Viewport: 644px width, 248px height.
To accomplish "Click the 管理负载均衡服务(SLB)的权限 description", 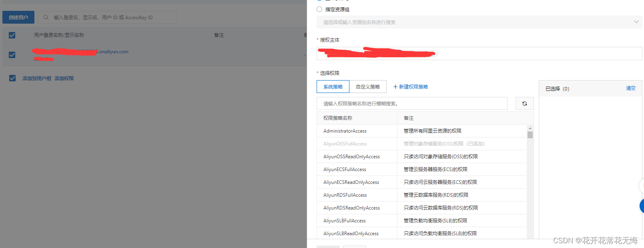I will 435,221.
